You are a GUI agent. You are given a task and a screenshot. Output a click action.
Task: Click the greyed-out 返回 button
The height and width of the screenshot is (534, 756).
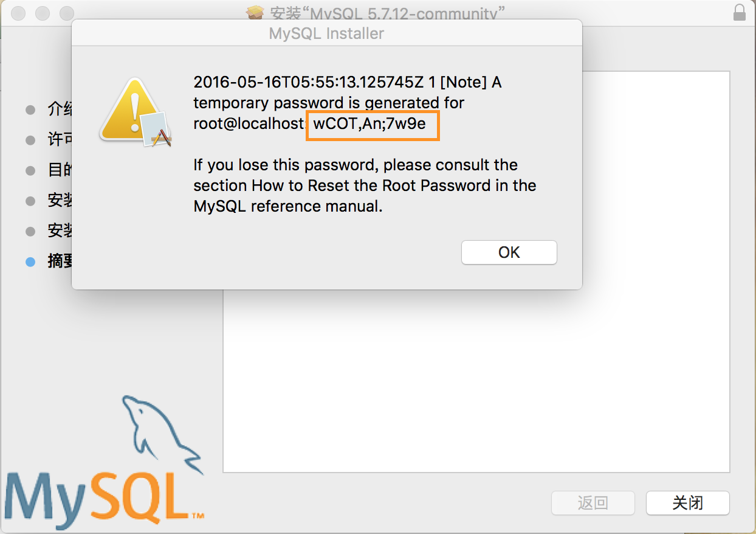[593, 503]
